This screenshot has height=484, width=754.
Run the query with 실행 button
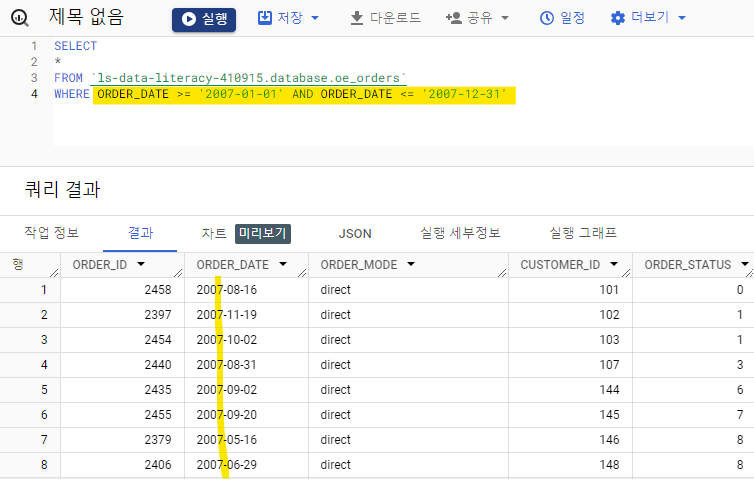(x=204, y=20)
